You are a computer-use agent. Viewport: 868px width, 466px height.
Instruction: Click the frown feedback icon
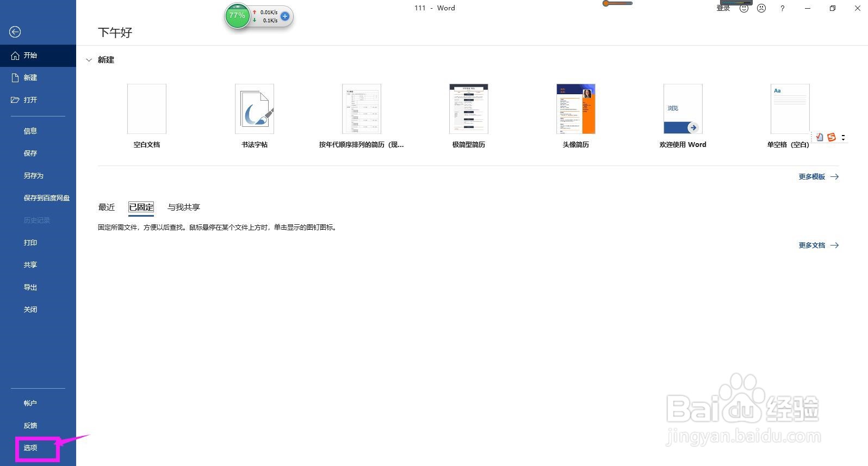761,9
